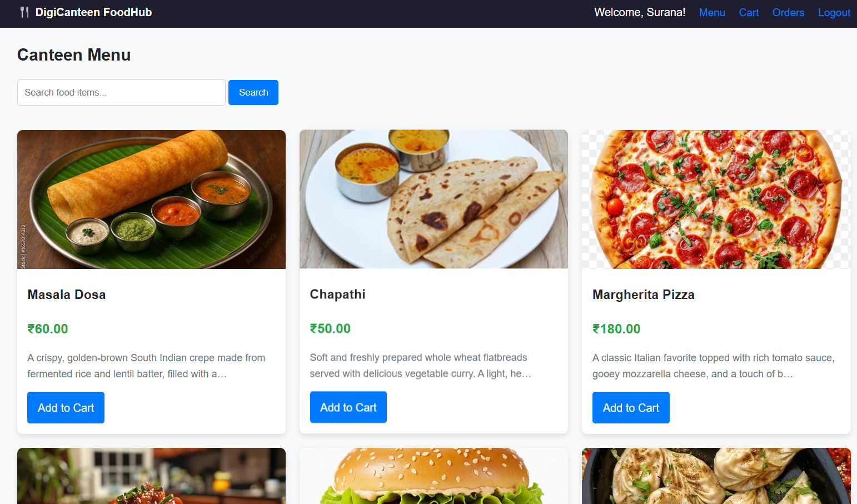This screenshot has height=504, width=857.
Task: Add Margherita Pizza to cart
Action: [x=631, y=407]
